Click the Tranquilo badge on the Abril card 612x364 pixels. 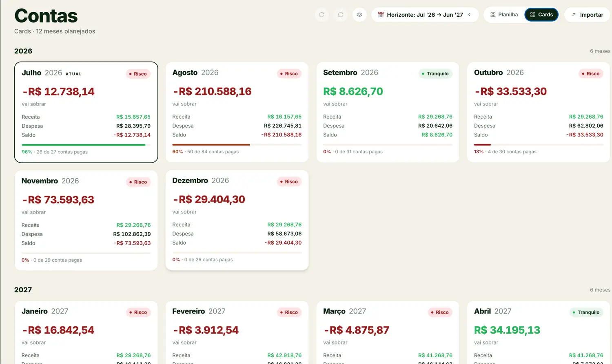point(587,312)
